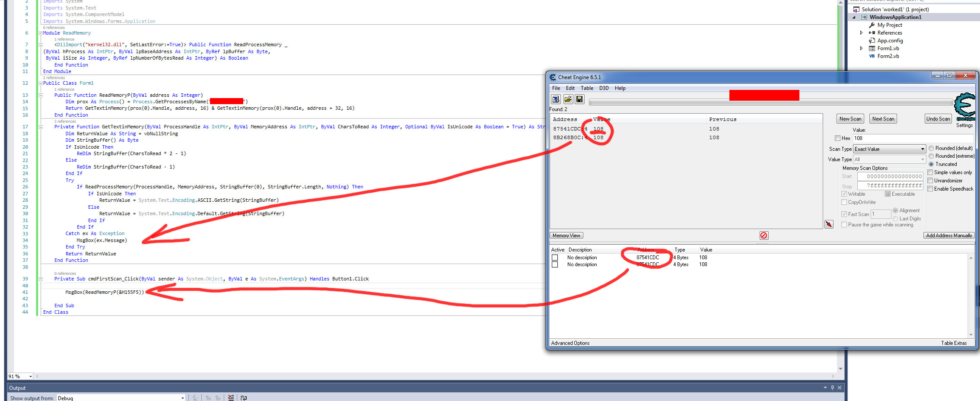Screen dimensions: 980x401
Task: Select the Rounded (default) radio button
Action: 931,148
